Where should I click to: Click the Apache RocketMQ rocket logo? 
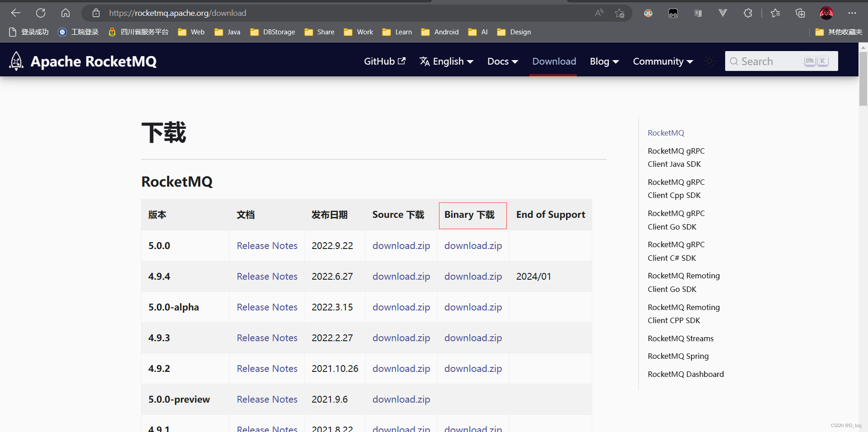(16, 61)
